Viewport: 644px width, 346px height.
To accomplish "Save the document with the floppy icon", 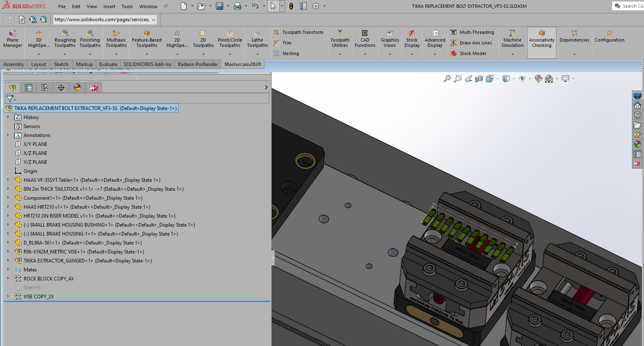I will point(220,6).
